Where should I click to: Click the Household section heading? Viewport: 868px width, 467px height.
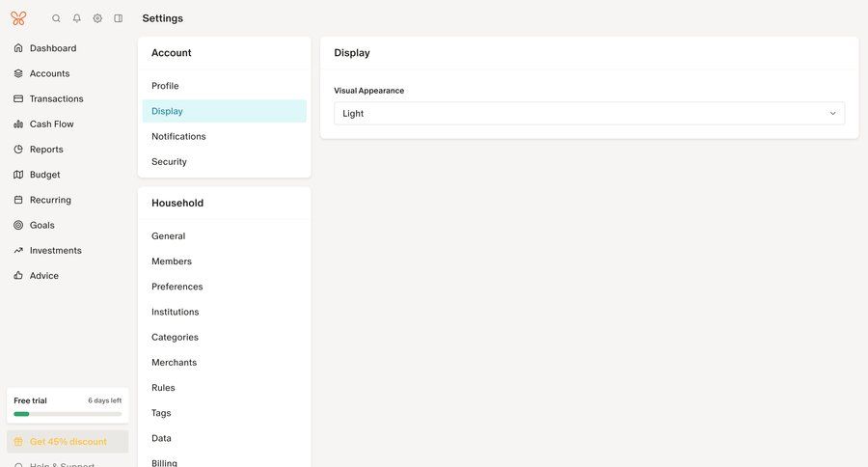click(x=177, y=203)
